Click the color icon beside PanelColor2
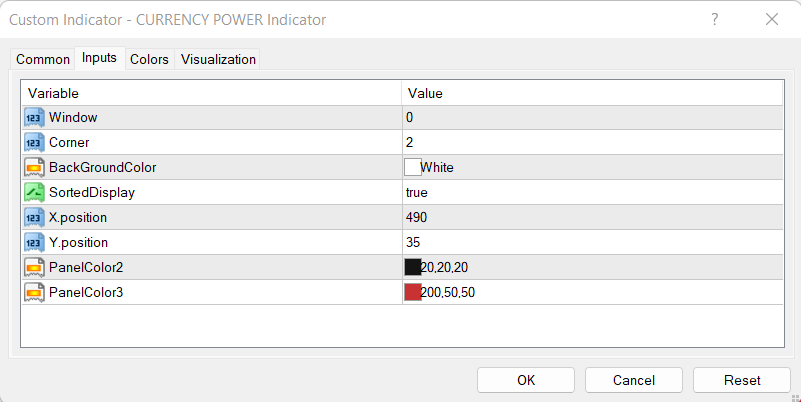This screenshot has width=801, height=402. [x=34, y=267]
